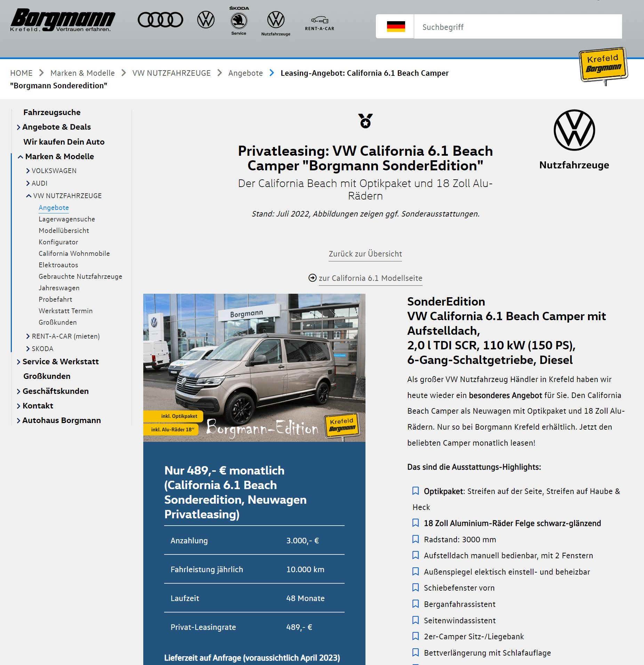Open Elektroautos sidebar link

[58, 265]
